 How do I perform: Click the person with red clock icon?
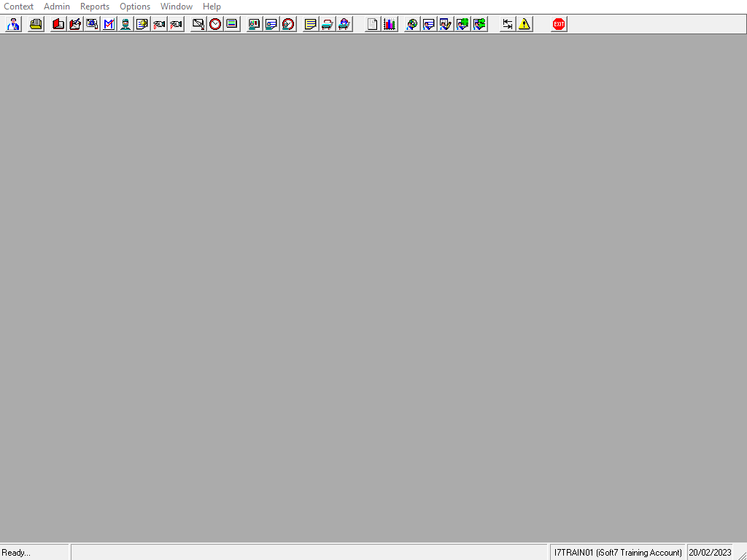[288, 24]
